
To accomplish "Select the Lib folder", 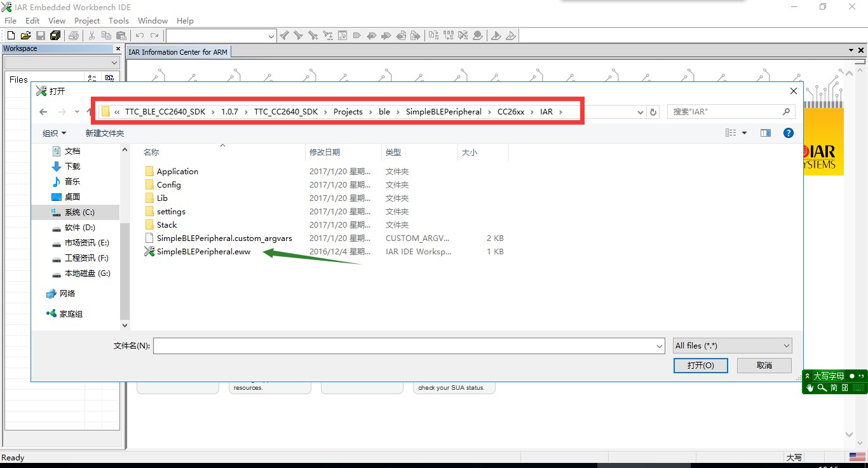I will click(x=162, y=198).
